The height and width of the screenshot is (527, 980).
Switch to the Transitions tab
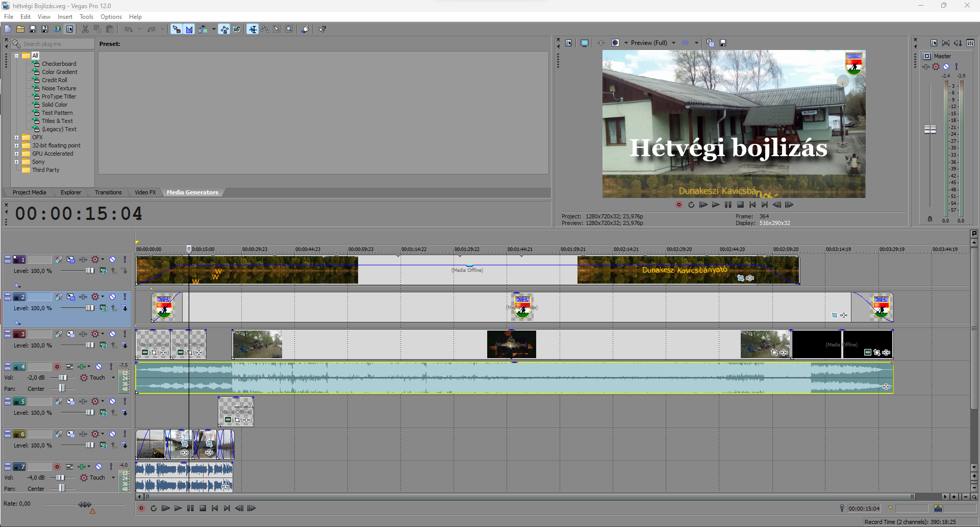[108, 192]
